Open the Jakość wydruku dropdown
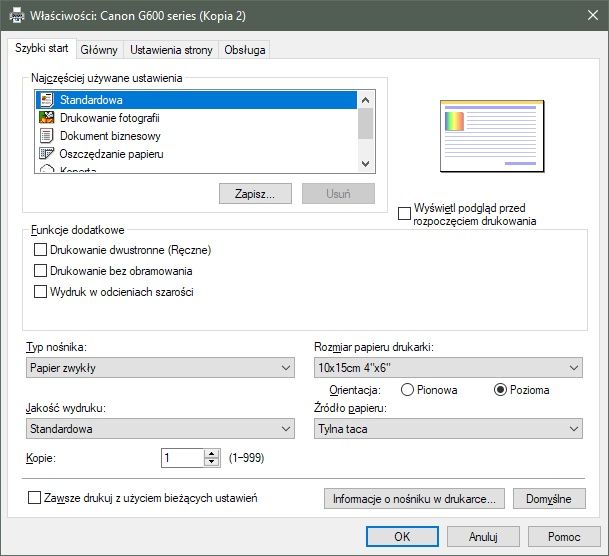 [x=160, y=429]
